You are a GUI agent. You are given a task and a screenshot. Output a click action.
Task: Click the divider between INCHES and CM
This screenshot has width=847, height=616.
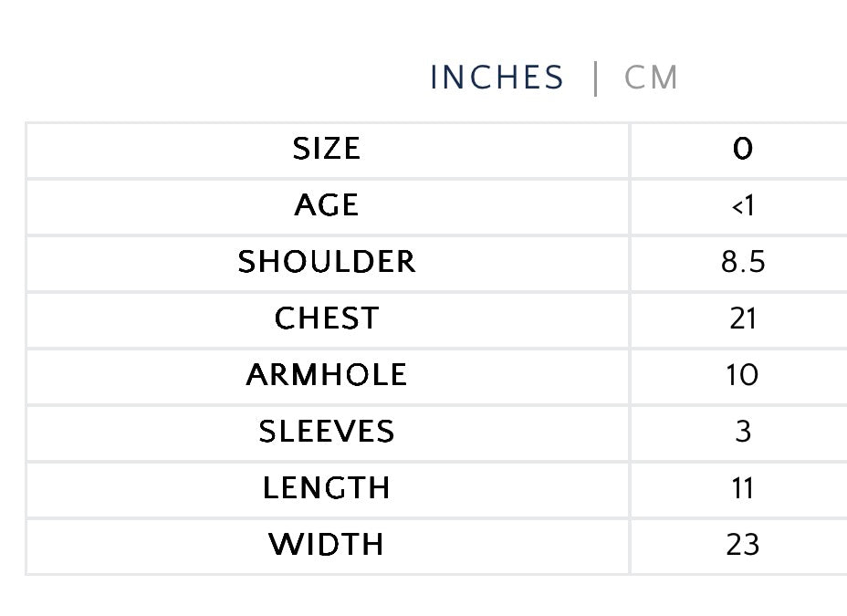595,78
